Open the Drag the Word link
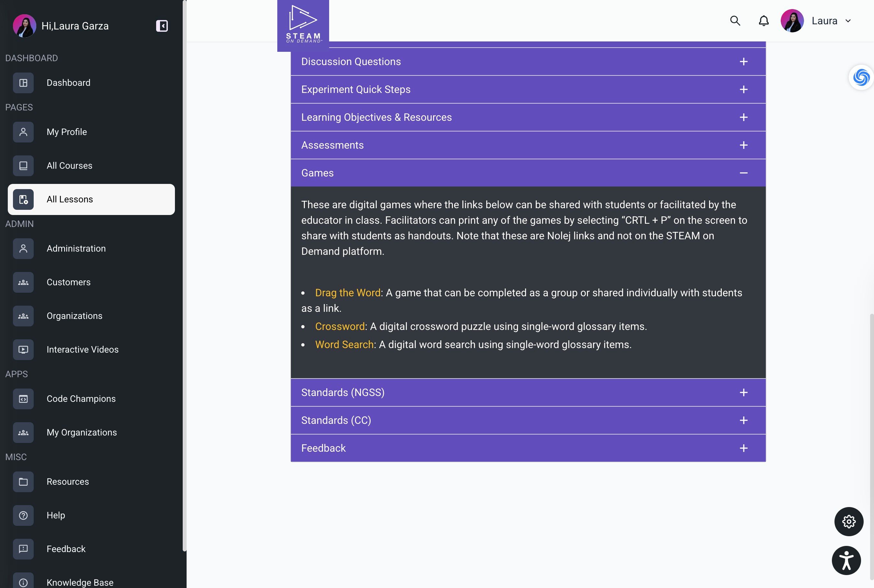Image resolution: width=874 pixels, height=588 pixels. pos(348,293)
